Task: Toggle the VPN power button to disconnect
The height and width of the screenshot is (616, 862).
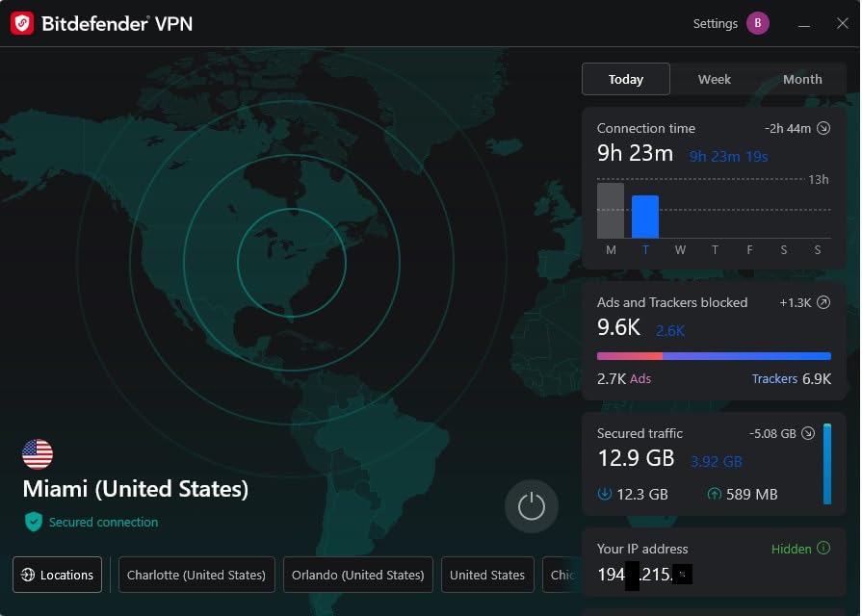Action: coord(532,505)
